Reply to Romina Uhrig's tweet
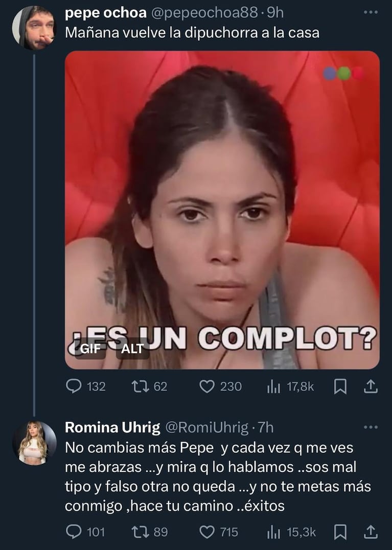 coord(74,532)
